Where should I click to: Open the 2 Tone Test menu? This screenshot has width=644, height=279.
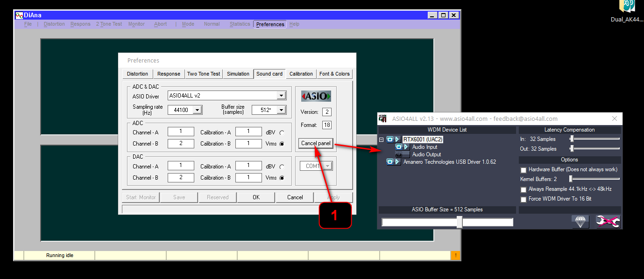[x=109, y=24]
